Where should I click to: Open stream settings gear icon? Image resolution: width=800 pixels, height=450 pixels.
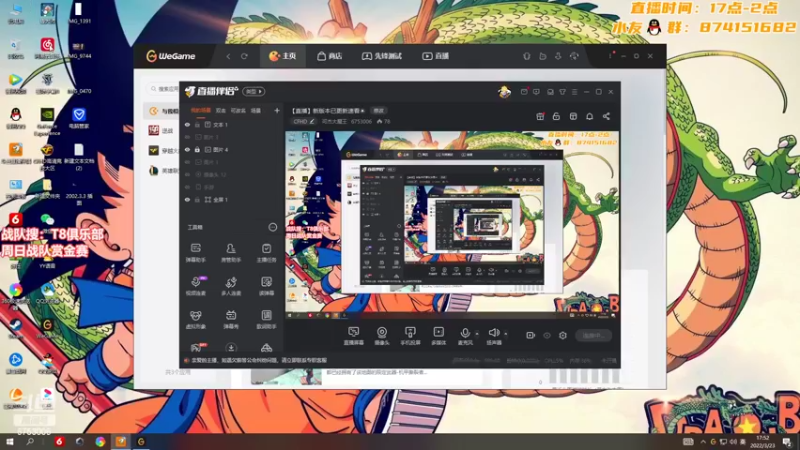[563, 335]
